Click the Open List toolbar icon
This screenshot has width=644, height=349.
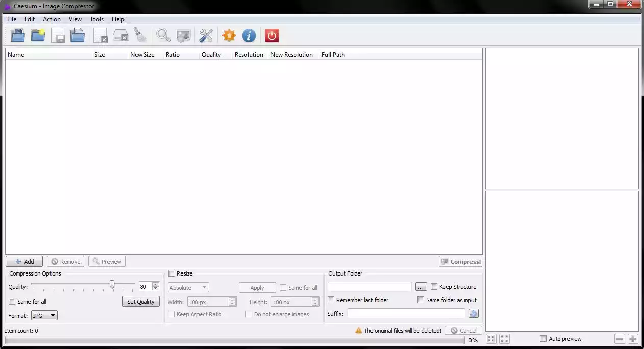coord(78,35)
